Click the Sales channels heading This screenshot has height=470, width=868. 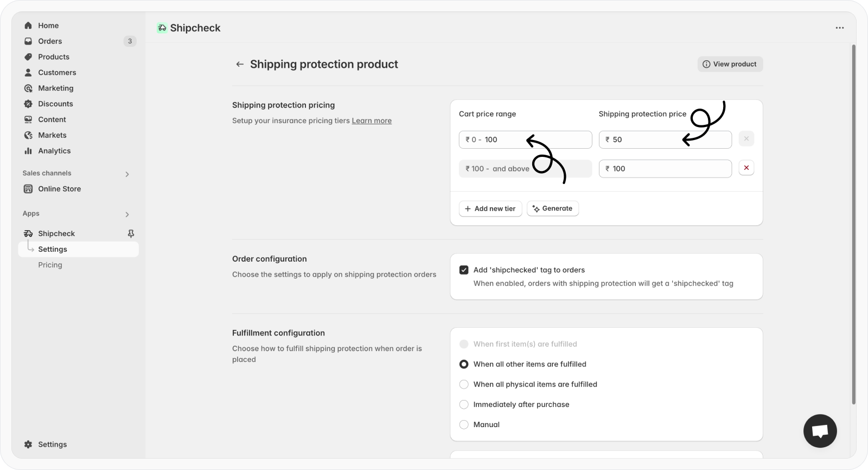(x=47, y=174)
